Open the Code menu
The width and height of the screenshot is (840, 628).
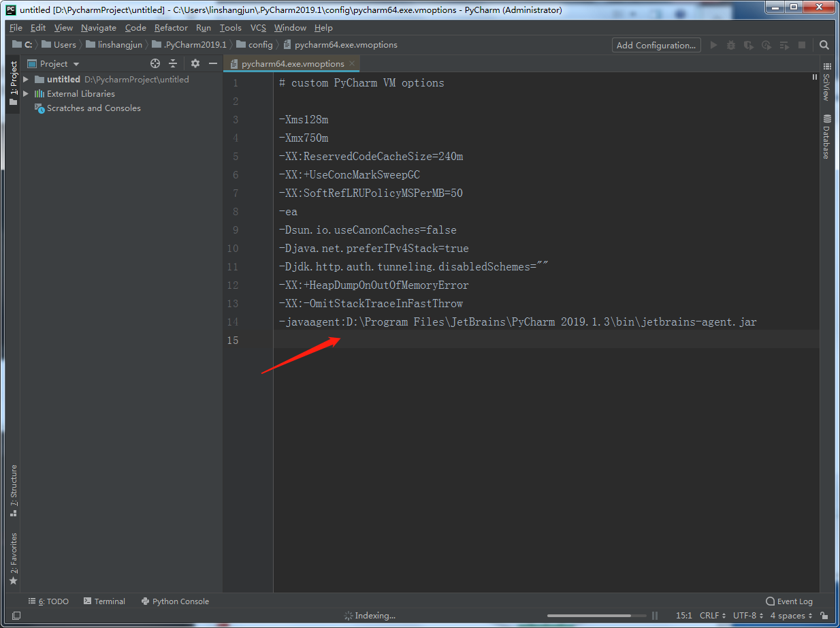(135, 28)
